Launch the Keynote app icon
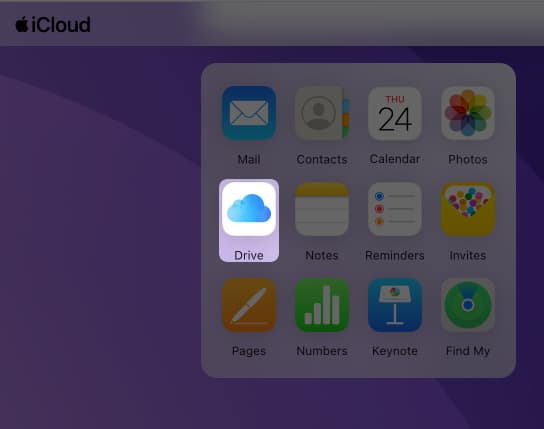The width and height of the screenshot is (544, 429). [395, 305]
